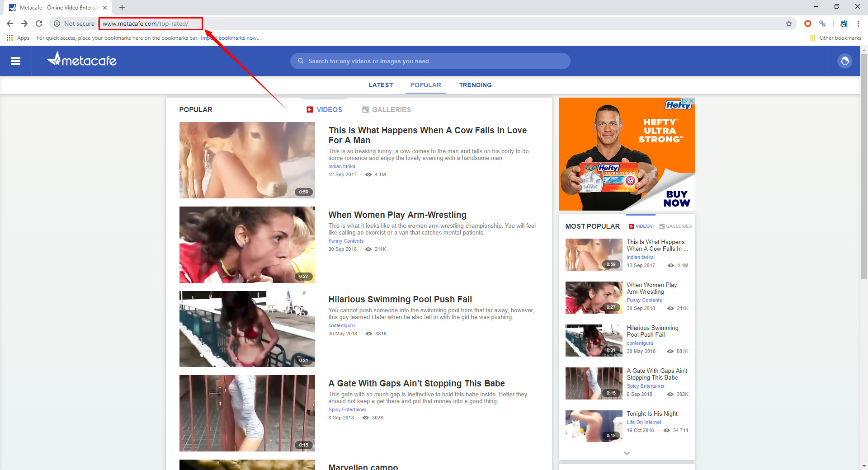The width and height of the screenshot is (868, 470).
Task: Open the sidebar A Gate With Gaps title
Action: pos(657,374)
